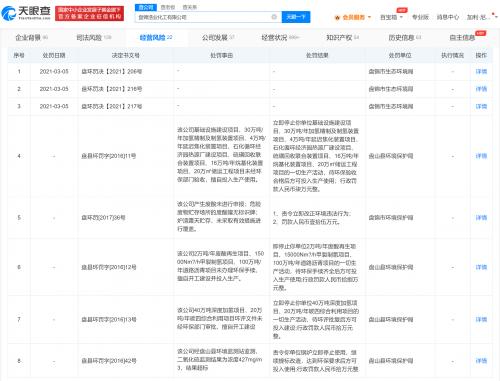This screenshot has height=381, width=500.
Task: Switch to the 司法风险 tab
Action: point(94,38)
